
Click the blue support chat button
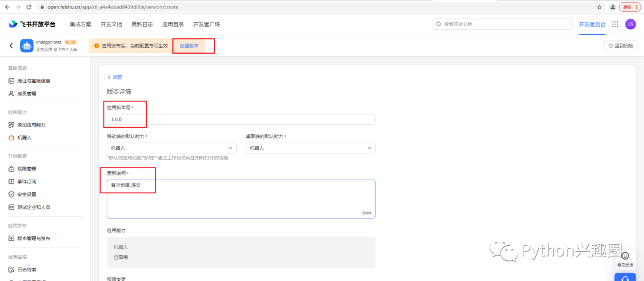pos(624,277)
